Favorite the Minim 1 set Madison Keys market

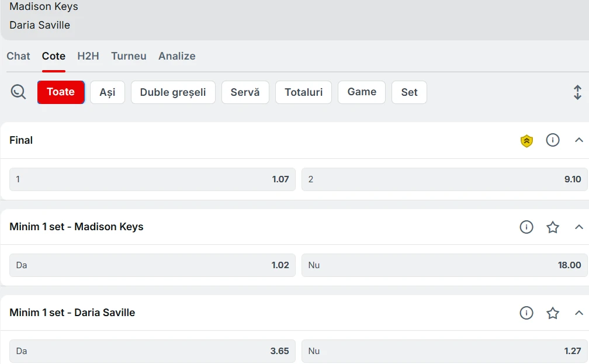click(553, 227)
